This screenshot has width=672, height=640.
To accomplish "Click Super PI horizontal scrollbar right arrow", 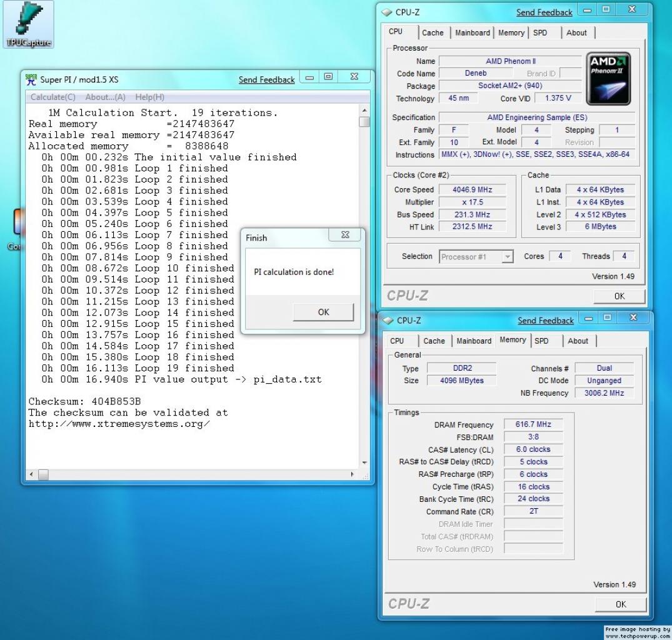I will click(x=353, y=474).
